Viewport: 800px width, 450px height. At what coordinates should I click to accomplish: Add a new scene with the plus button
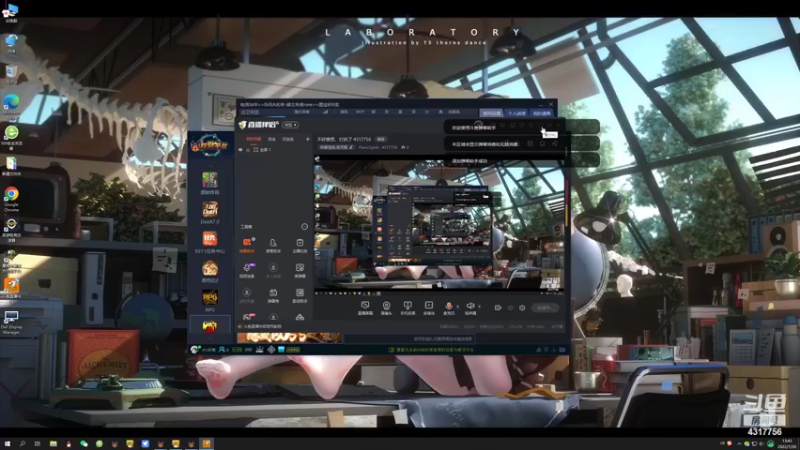pos(308,139)
